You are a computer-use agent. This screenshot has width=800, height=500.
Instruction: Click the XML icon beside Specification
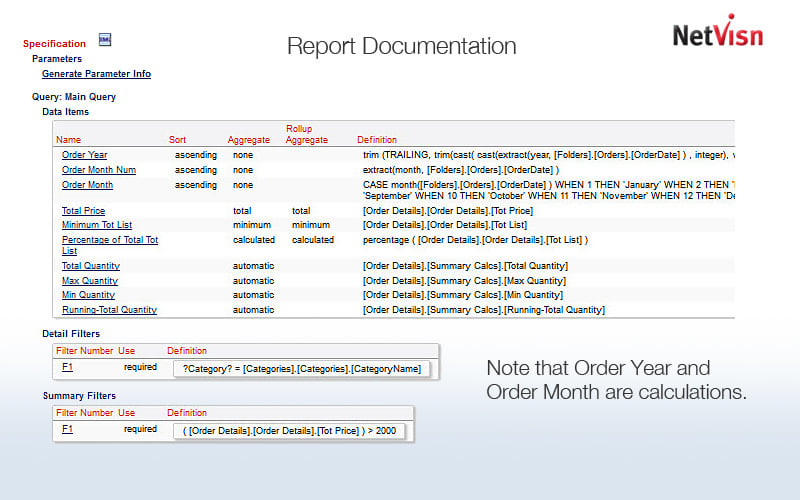pos(105,40)
